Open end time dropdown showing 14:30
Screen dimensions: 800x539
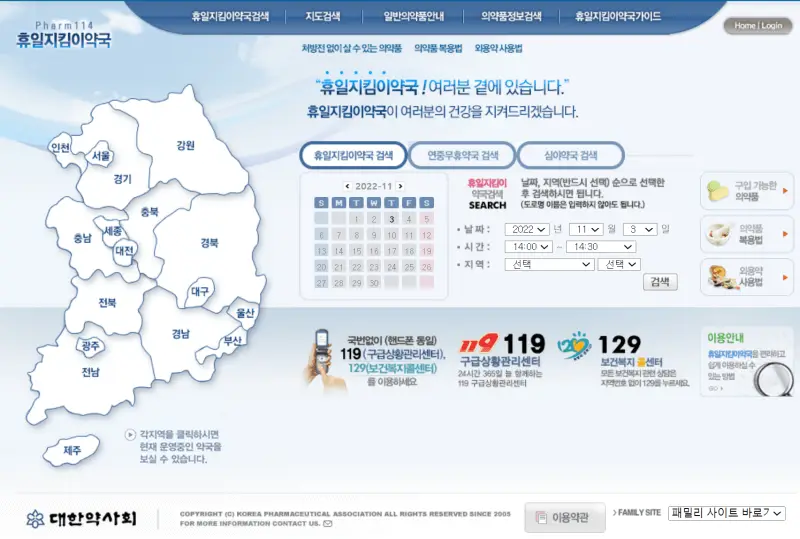[601, 247]
